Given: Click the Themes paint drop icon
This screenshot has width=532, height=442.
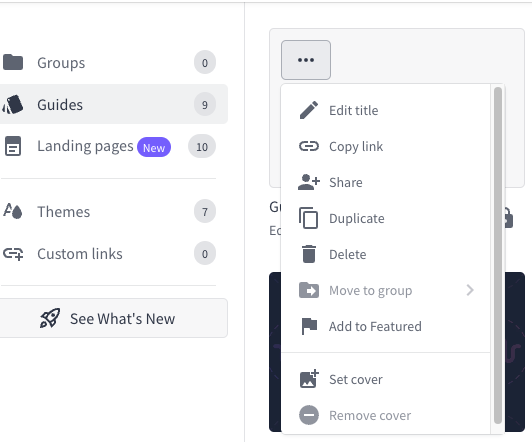Looking at the screenshot, I should pyautogui.click(x=13, y=211).
